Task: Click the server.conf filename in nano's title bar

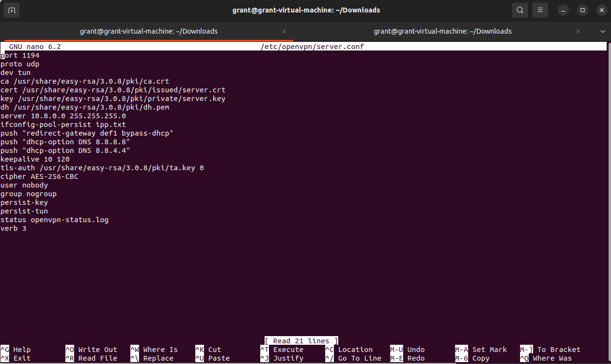Action: pyautogui.click(x=312, y=46)
